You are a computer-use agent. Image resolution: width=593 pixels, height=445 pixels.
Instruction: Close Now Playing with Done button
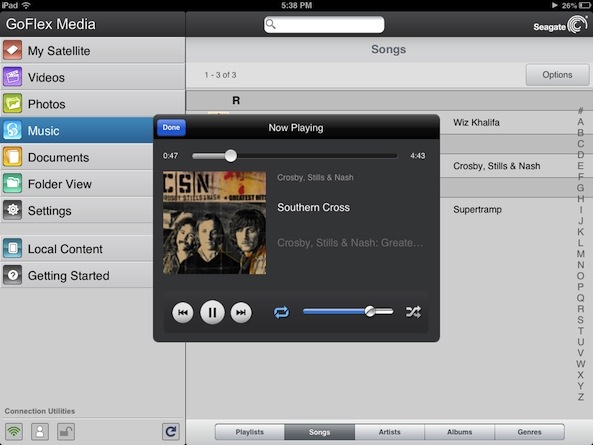click(x=171, y=127)
